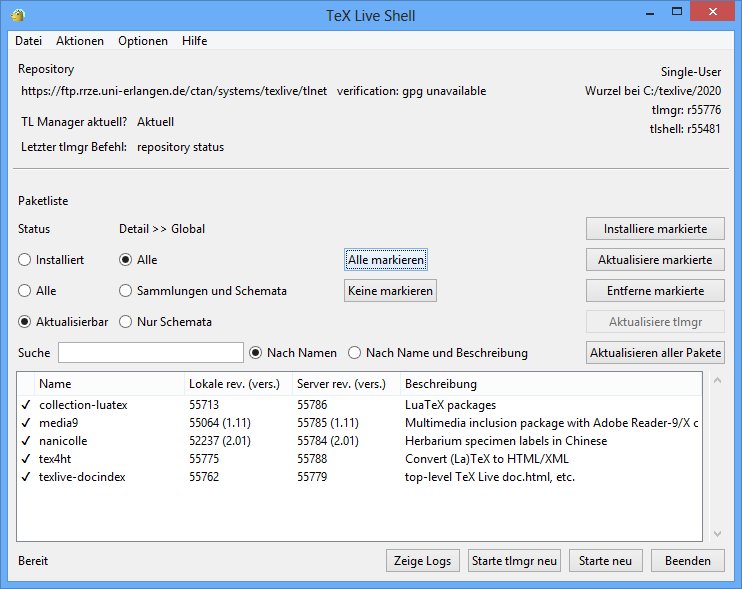This screenshot has height=589, width=742.
Task: Sort by Server rev. column header
Action: [x=346, y=384]
